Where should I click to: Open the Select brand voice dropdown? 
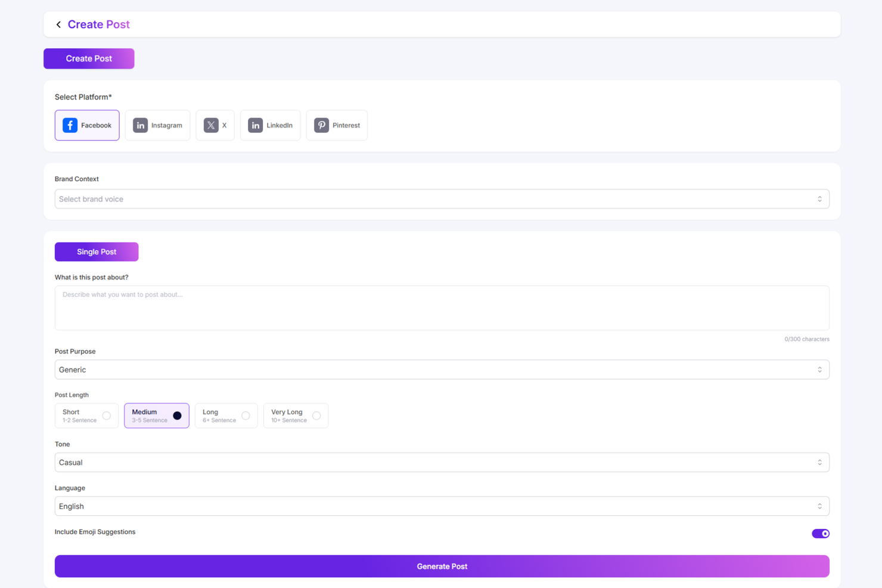[442, 198]
